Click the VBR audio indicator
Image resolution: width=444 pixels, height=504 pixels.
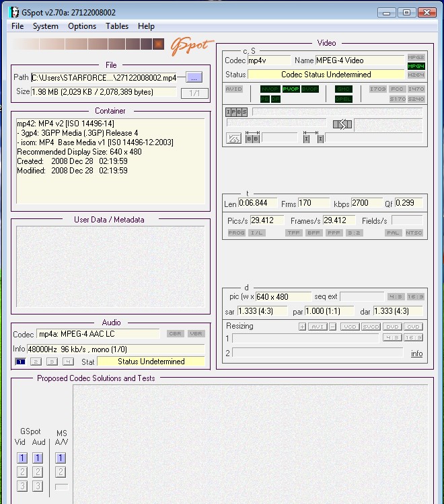[196, 333]
